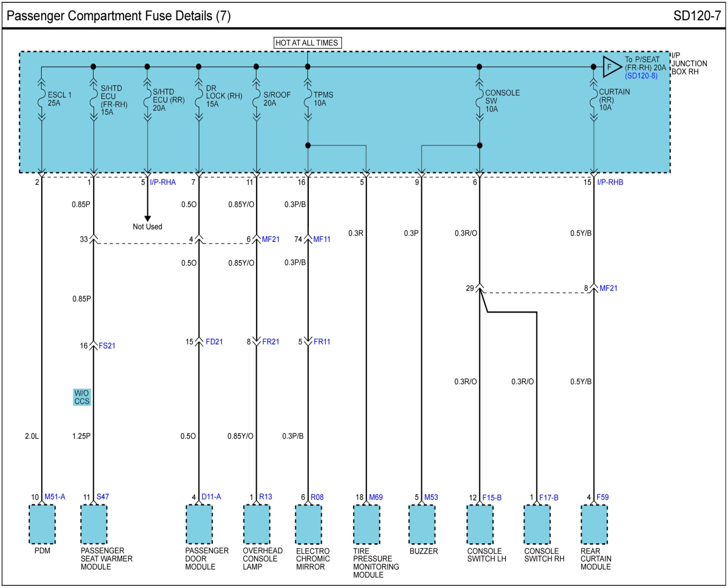Click the FS21 connector label

pyautogui.click(x=107, y=346)
